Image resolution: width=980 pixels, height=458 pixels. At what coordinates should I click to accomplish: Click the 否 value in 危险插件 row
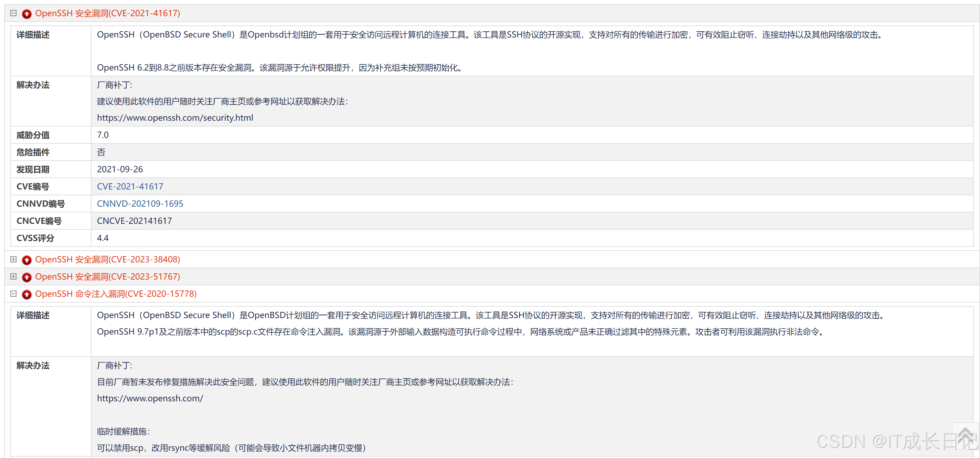[x=101, y=152]
